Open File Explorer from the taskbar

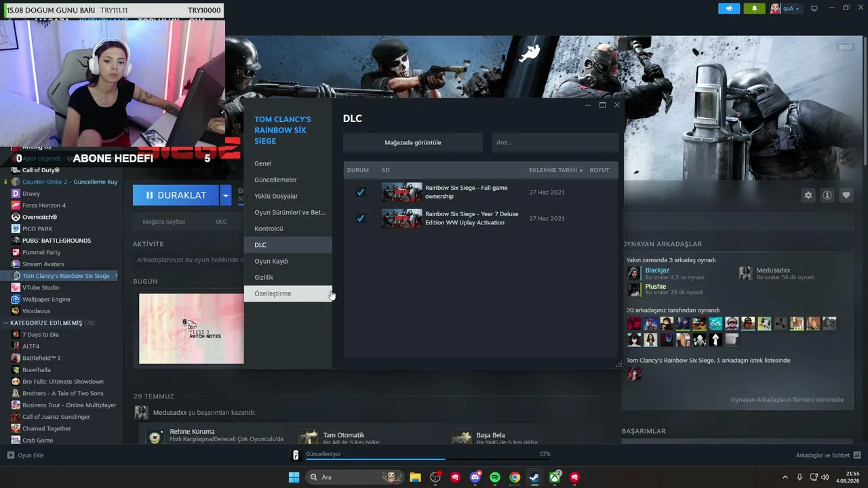415,477
